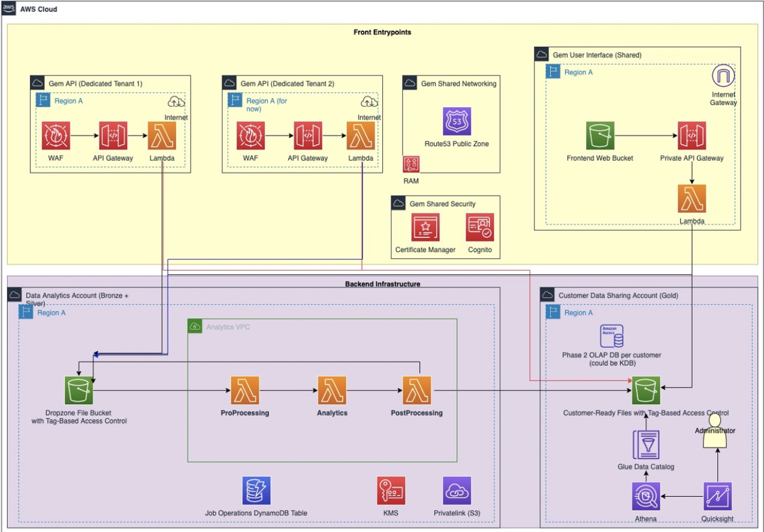Select the Private API Gateway icon
This screenshot has height=532, width=764.
pos(691,135)
